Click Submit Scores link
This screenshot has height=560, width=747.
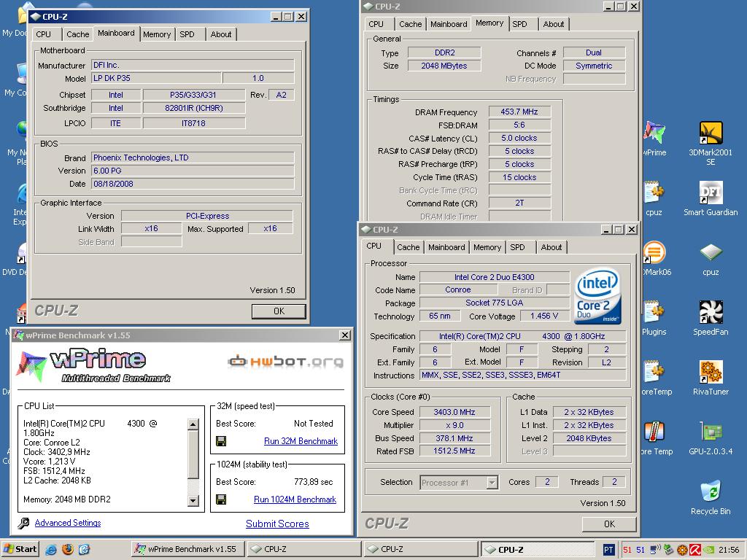277,524
